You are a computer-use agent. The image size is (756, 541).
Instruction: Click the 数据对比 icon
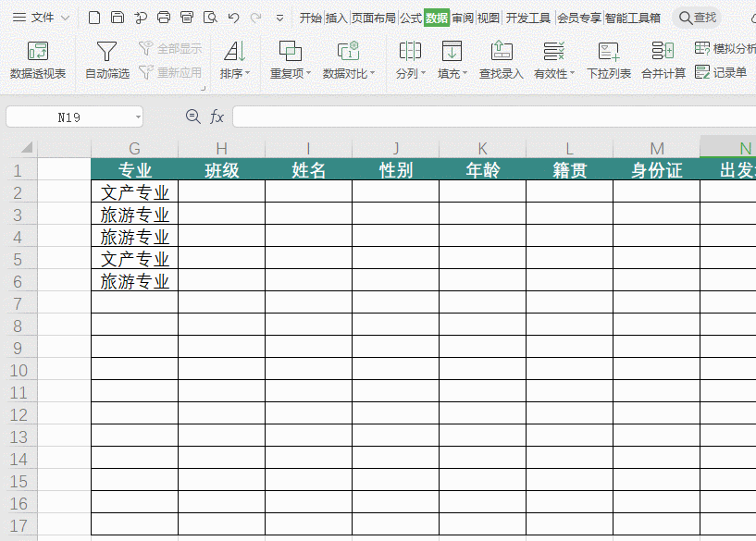pos(348,51)
